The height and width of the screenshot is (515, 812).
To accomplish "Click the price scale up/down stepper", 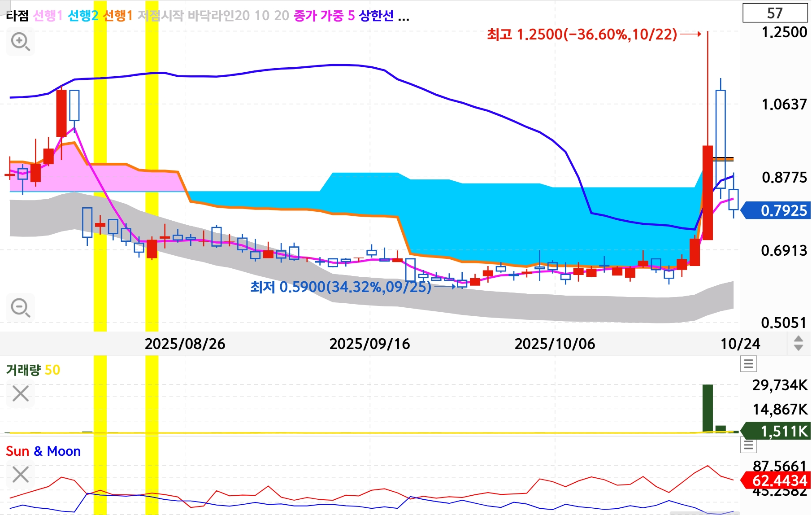I will (798, 343).
